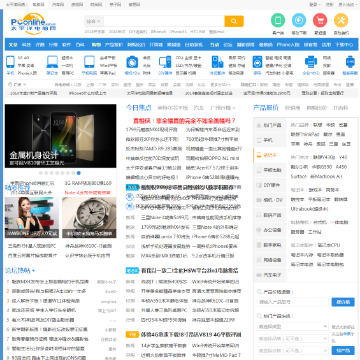Open the 联想ThinkPad brand link
The image size is (360, 360).
305,134
